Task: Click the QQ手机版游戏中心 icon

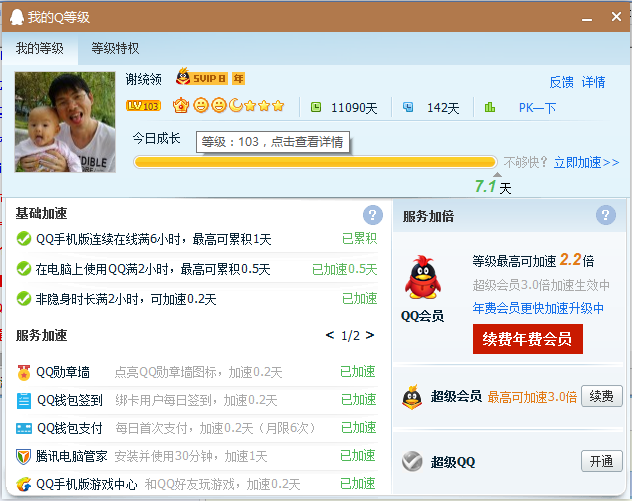Action: (x=24, y=484)
